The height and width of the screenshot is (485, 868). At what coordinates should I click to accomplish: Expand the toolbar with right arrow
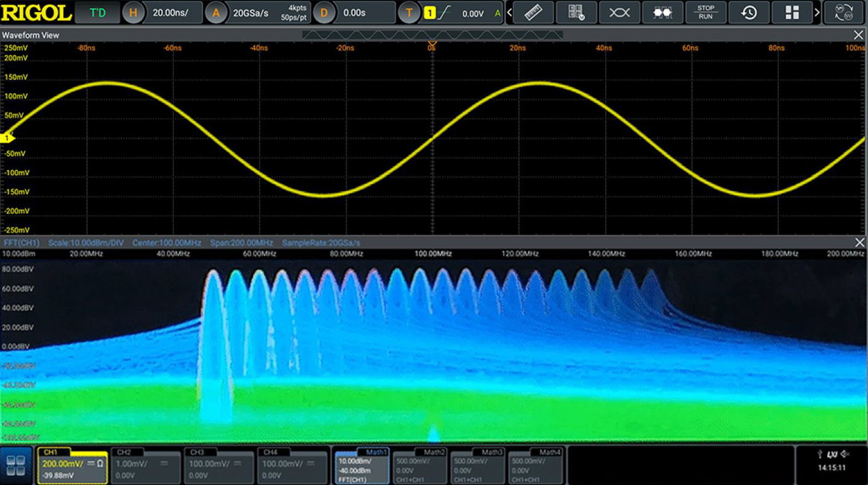pyautogui.click(x=817, y=13)
